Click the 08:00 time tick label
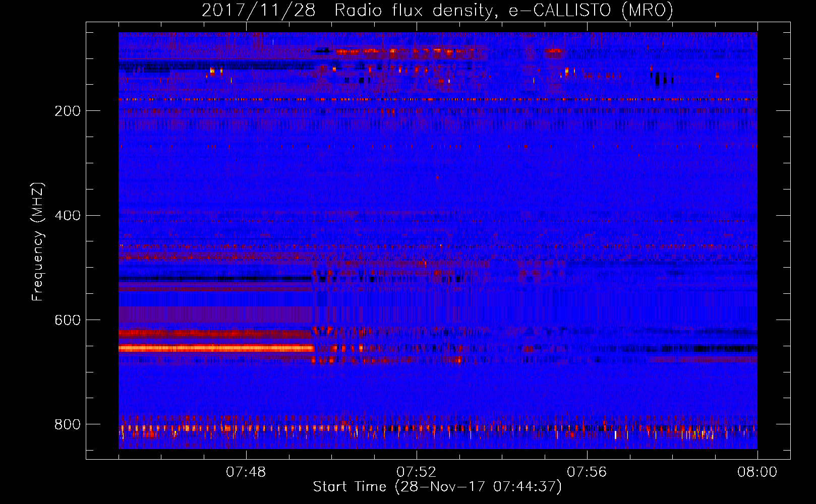 [x=757, y=472]
